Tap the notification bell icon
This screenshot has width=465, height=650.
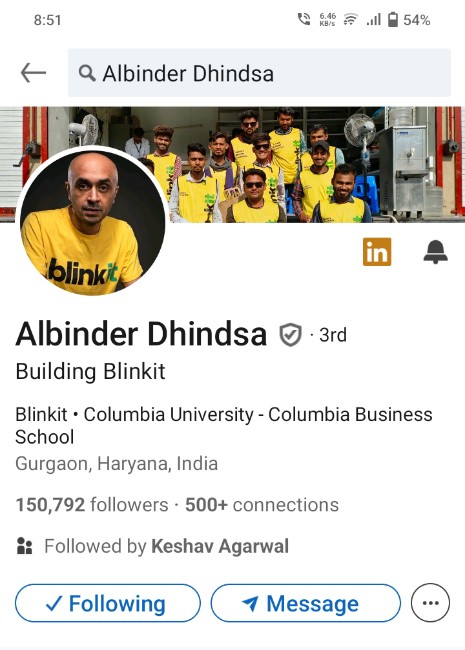435,252
